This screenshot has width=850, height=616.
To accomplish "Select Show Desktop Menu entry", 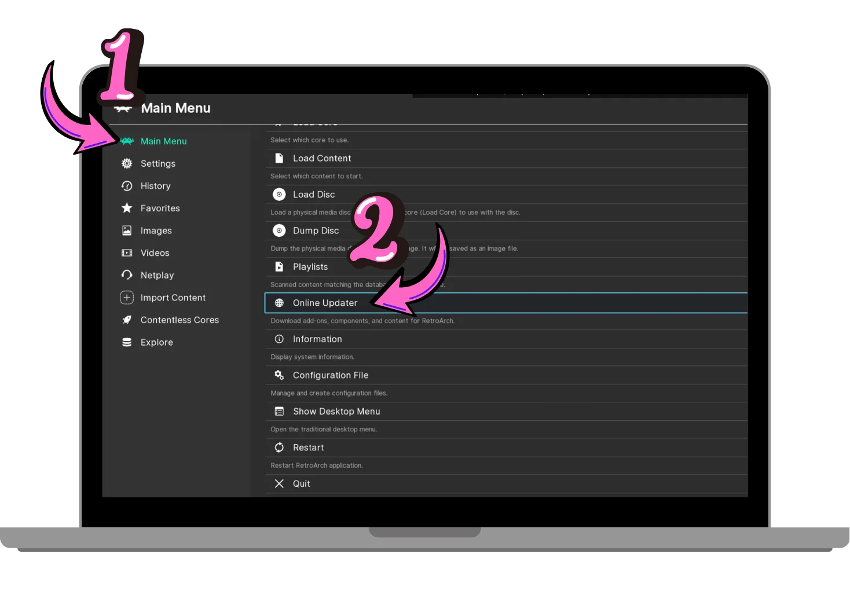I will point(506,411).
